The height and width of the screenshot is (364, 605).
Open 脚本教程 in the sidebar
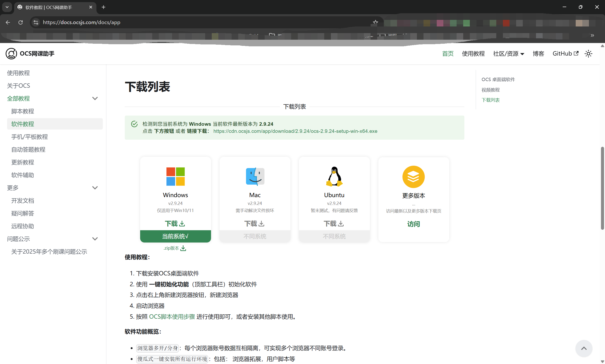point(22,111)
